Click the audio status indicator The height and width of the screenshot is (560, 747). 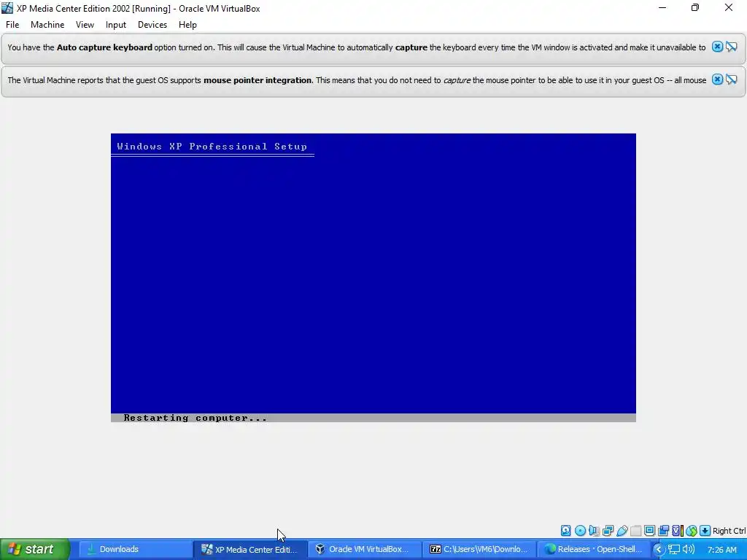[x=594, y=531]
